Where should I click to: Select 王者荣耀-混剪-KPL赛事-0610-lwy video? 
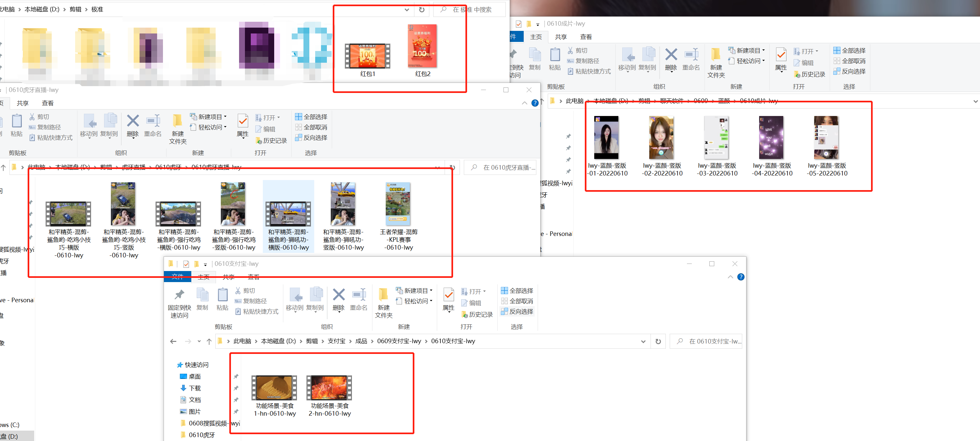point(398,217)
